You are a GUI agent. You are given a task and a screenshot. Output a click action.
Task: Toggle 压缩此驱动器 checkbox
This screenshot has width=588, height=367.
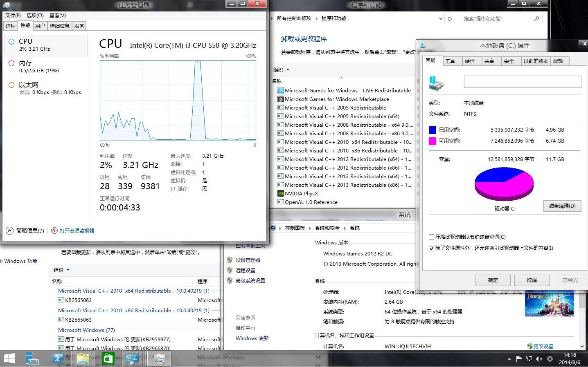click(x=431, y=237)
